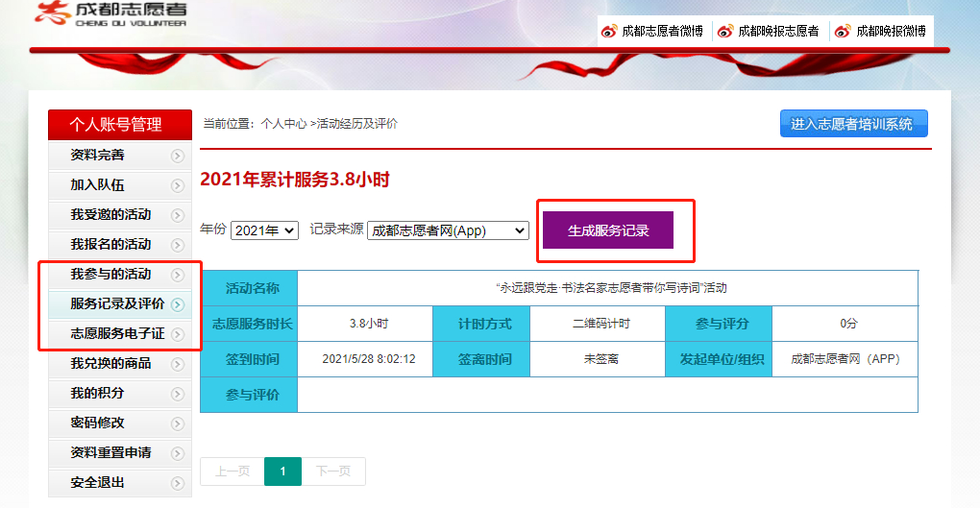Screen dimensions: 980x508
Task: Open the 记录来源 dropdown
Action: [x=448, y=230]
